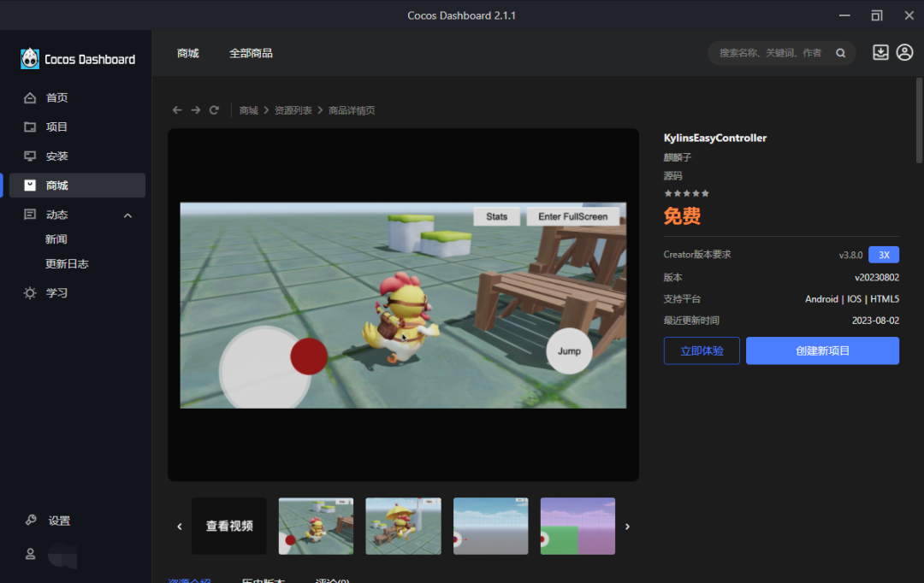The height and width of the screenshot is (583, 924).
Task: Click the Stats button in preview
Action: pos(497,217)
